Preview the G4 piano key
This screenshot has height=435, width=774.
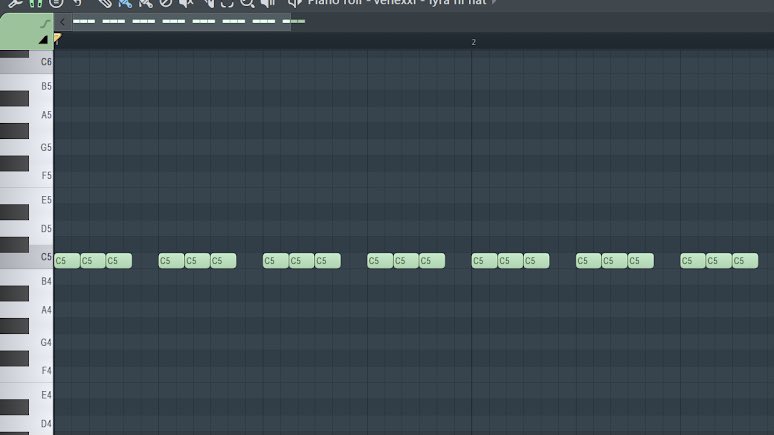42,342
